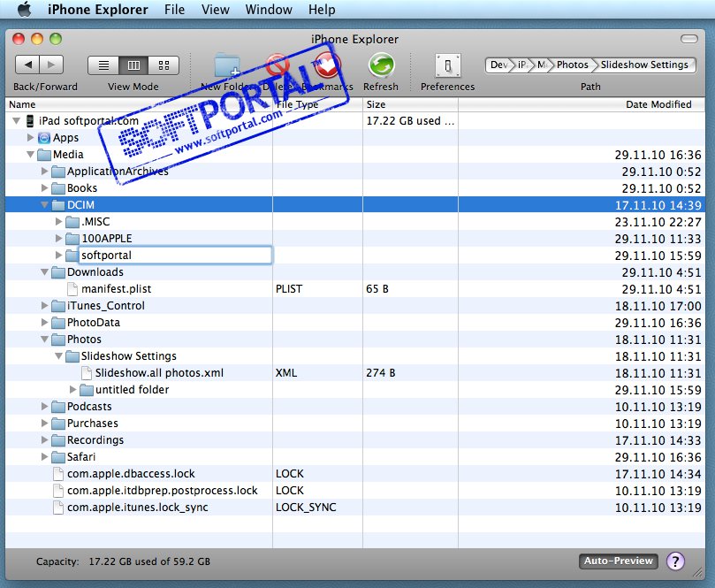Expand the untitled folder
Viewport: 715px width, 588px height.
[72, 390]
